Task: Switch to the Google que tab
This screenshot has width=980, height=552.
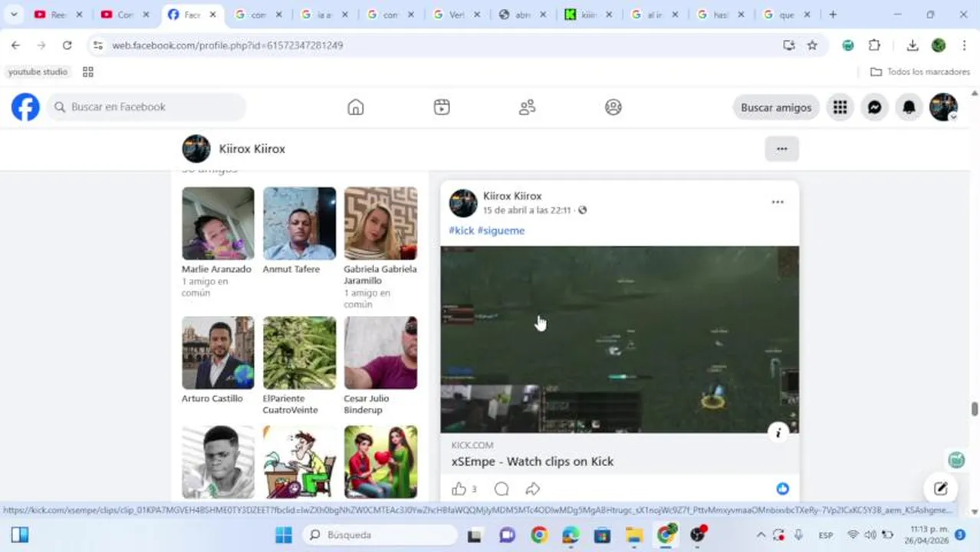Action: tap(787, 15)
